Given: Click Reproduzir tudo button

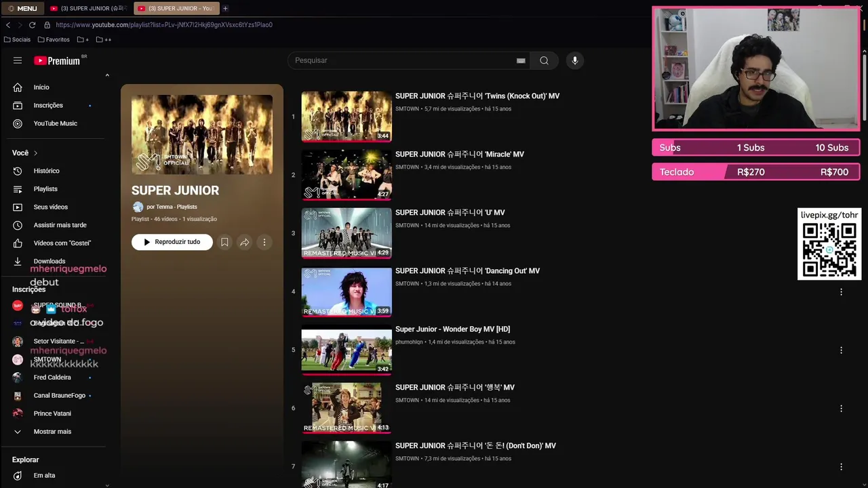Looking at the screenshot, I should (x=172, y=242).
